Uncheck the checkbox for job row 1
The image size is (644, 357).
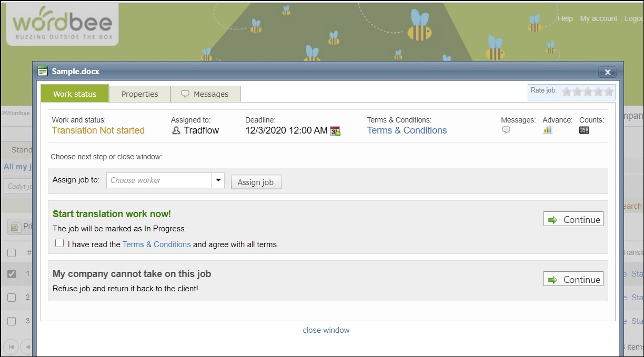pos(12,274)
